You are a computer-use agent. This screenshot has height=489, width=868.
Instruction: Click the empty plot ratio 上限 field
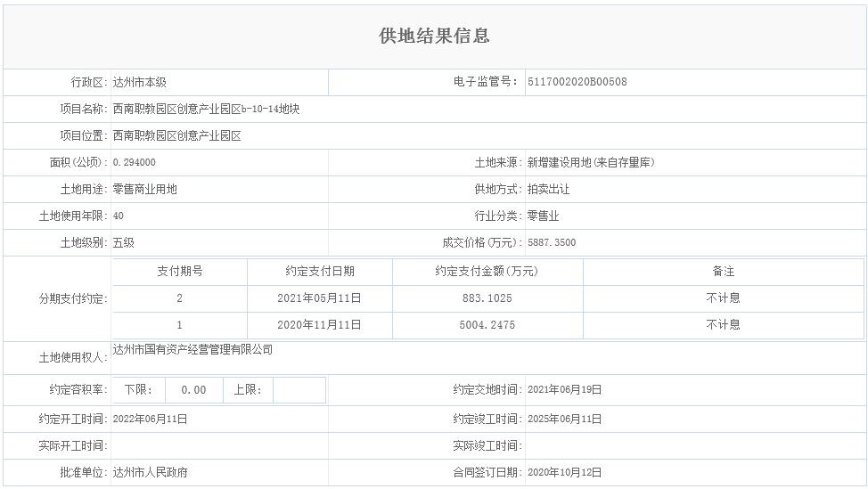click(x=299, y=390)
